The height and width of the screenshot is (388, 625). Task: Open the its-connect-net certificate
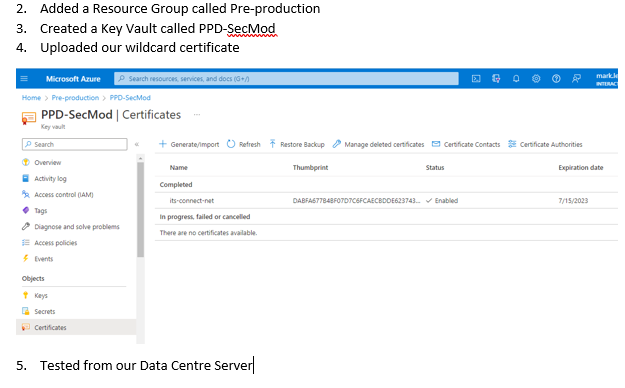192,201
